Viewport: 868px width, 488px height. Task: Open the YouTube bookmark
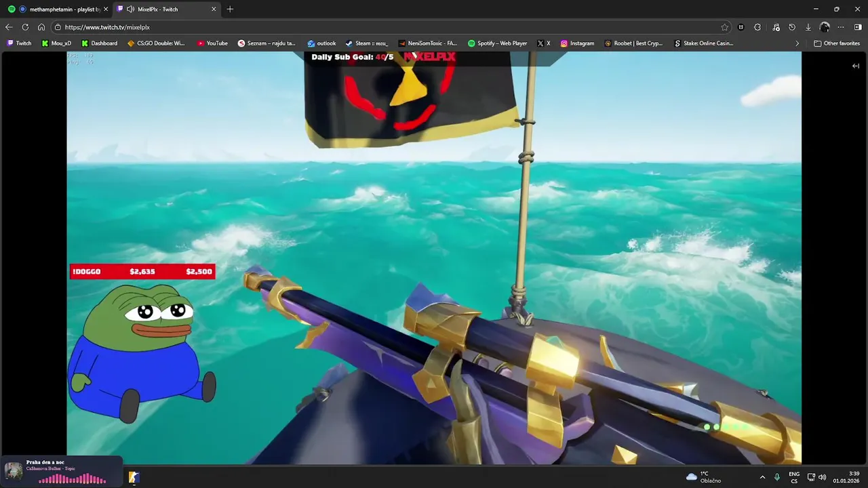point(212,43)
